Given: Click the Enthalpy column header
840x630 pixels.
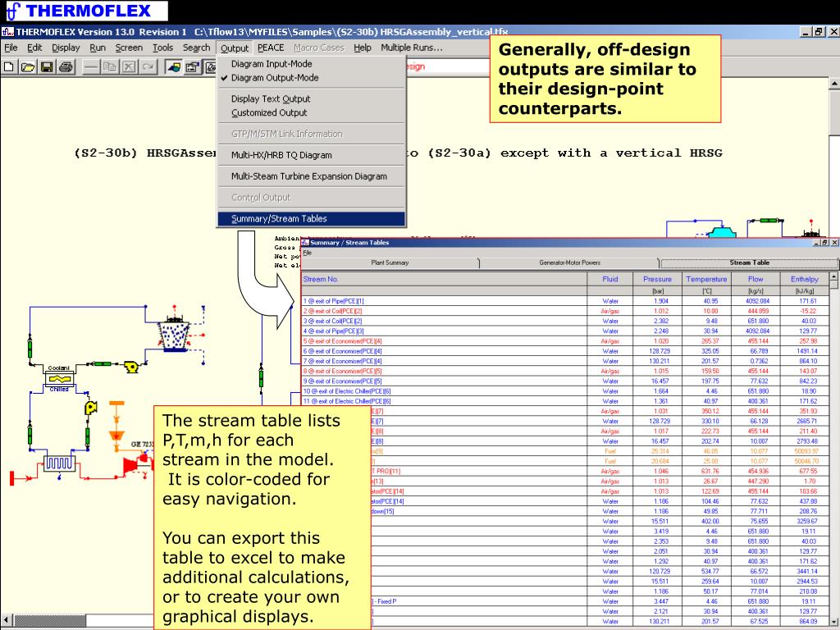Looking at the screenshot, I should [804, 279].
